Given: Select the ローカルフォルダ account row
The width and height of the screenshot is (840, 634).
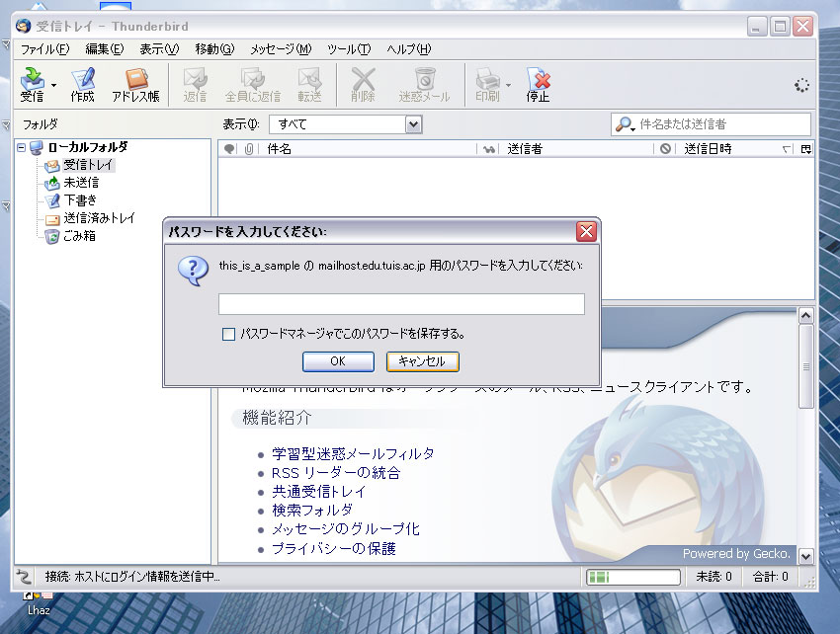Looking at the screenshot, I should [x=88, y=147].
